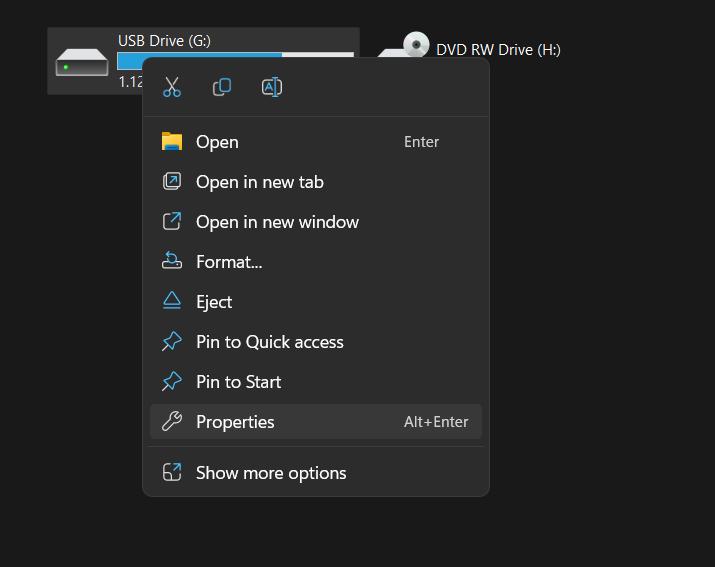The height and width of the screenshot is (567, 715).
Task: Choose Open from the context menu
Action: 217,142
